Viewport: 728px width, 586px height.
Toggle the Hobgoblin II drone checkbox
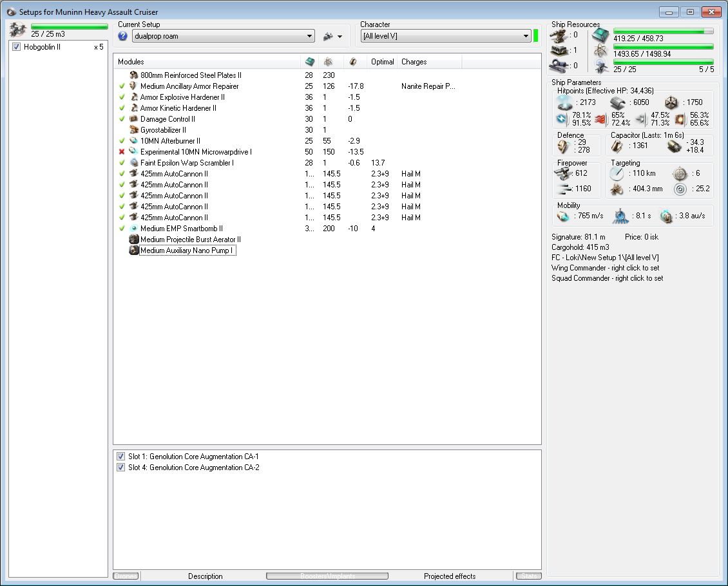coord(16,47)
